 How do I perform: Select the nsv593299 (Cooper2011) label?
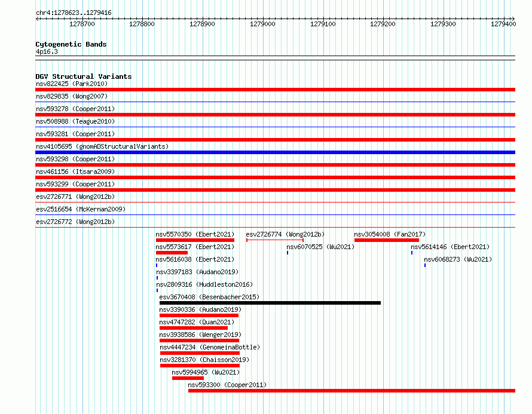coord(75,184)
